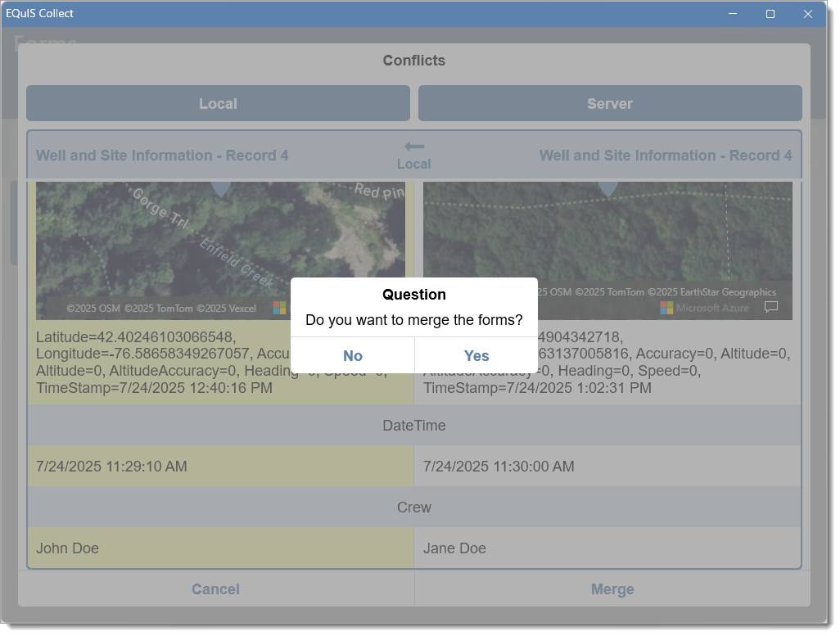Click the location pin on the server map

[x=607, y=189]
